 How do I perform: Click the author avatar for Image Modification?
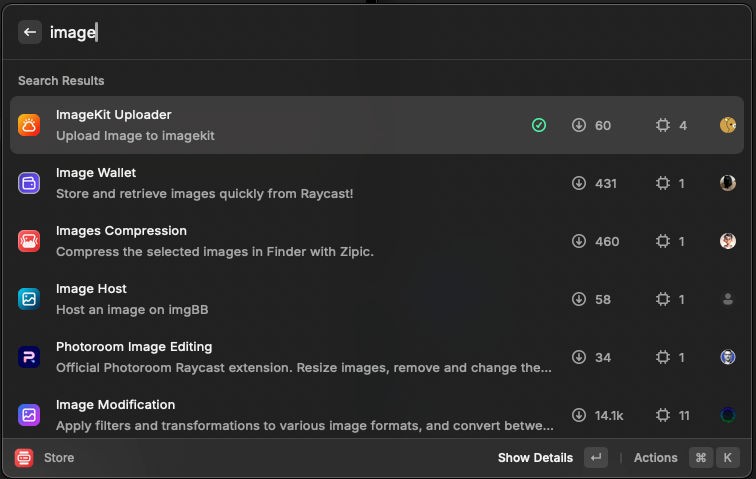728,415
